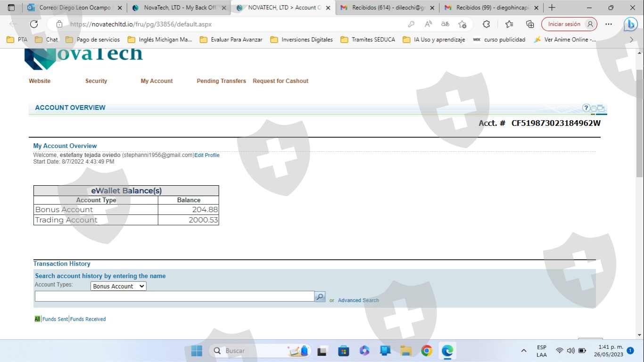Close the NOVATECH, LTD > Account tab

tap(328, 8)
